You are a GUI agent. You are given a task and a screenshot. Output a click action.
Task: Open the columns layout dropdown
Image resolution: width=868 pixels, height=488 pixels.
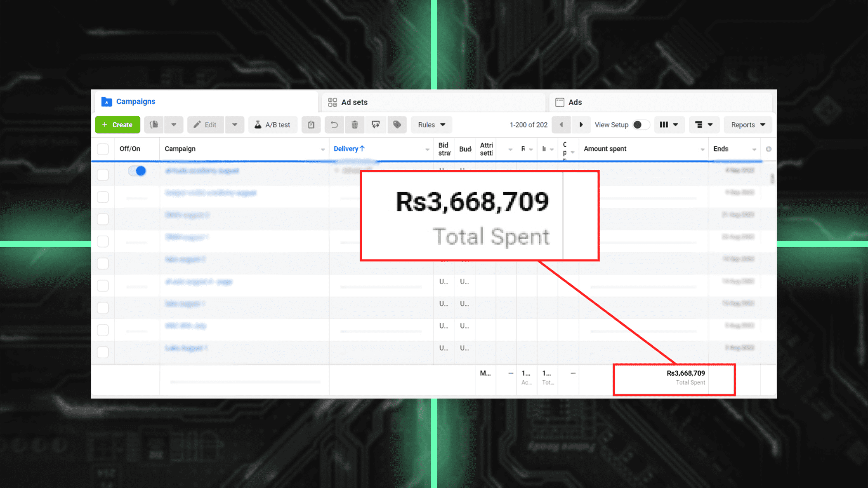[669, 125]
